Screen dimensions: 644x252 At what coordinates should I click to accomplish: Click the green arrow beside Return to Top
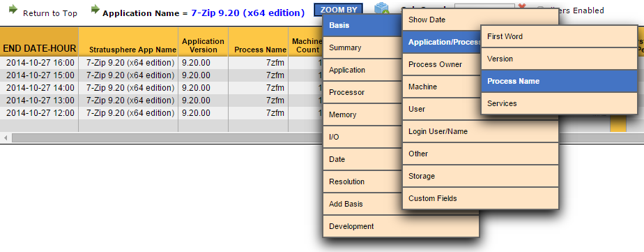coord(13,10)
